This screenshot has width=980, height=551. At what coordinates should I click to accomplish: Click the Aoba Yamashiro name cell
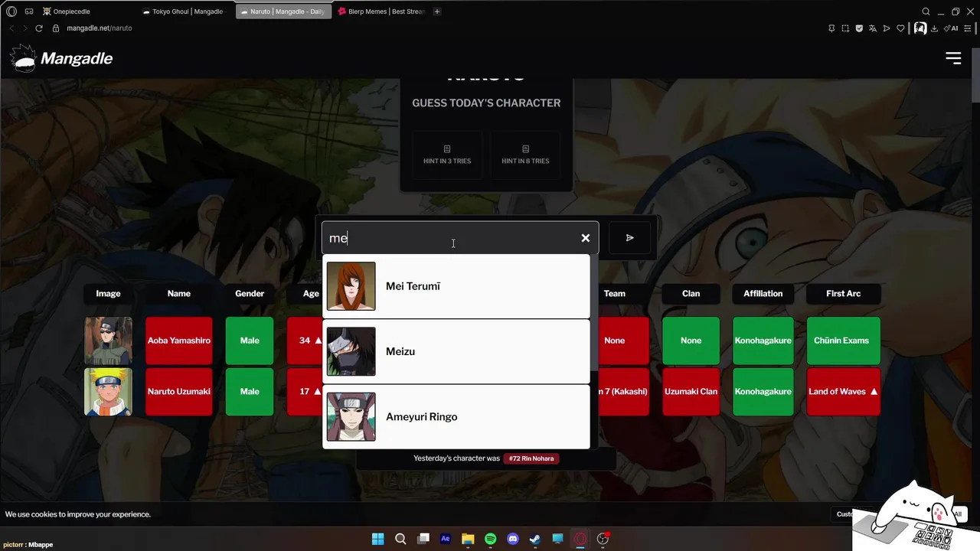(x=179, y=341)
